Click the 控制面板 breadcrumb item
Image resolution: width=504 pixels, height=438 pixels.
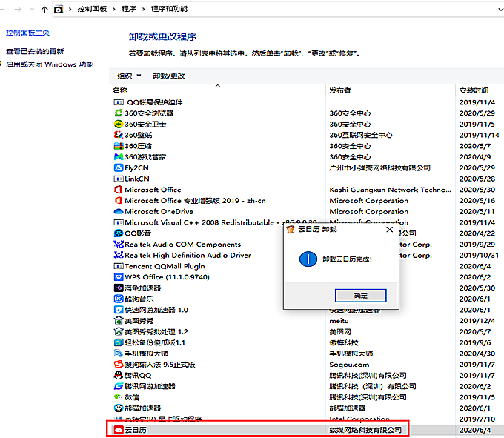92,9
